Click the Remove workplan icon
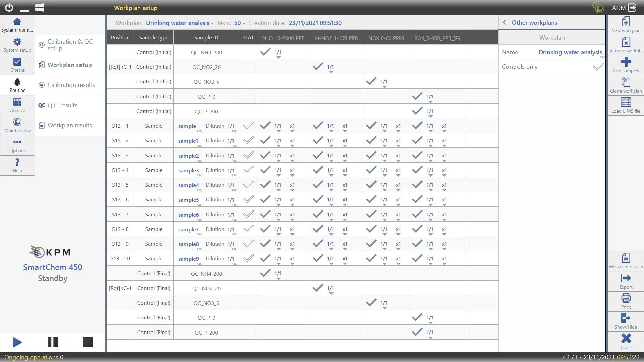The image size is (644, 362). [626, 42]
